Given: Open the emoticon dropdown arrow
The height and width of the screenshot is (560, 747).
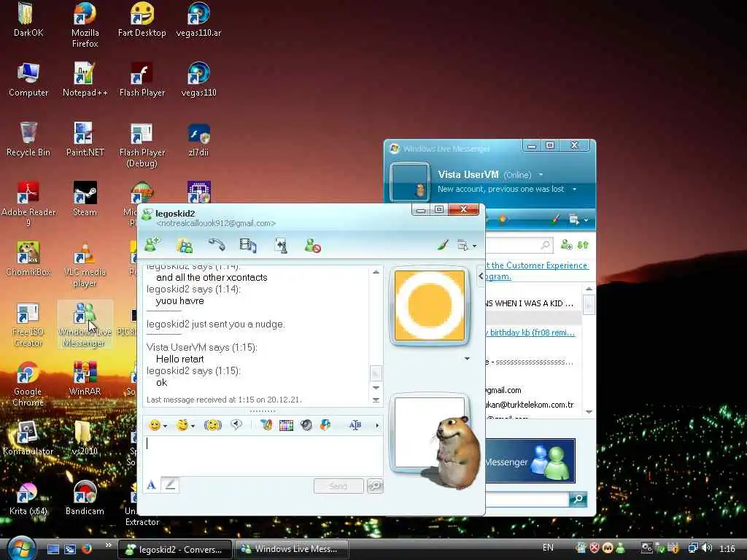Looking at the screenshot, I should (165, 426).
